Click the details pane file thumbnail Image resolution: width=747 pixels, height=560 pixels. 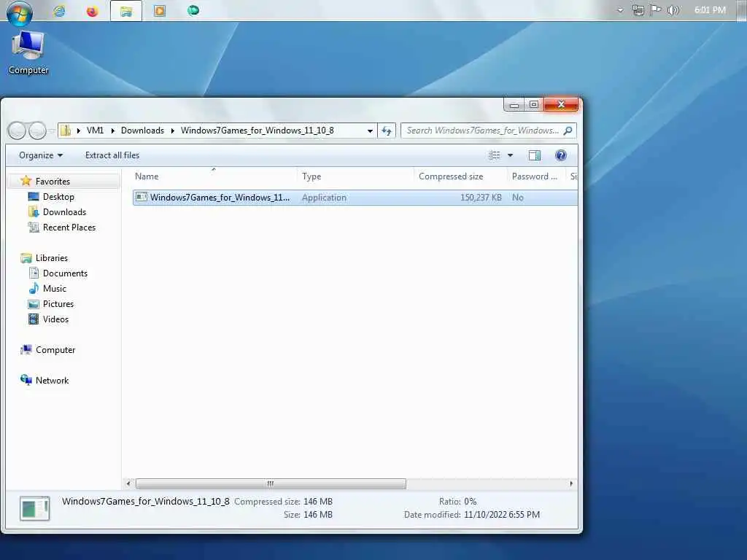click(34, 508)
